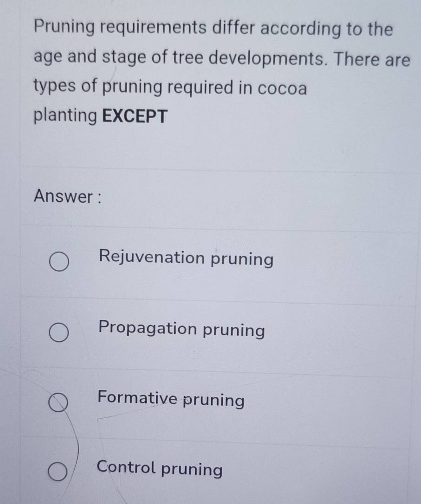Screen dimensions: 421x504
Task: Click the Formative pruning option text
Action: (x=171, y=400)
